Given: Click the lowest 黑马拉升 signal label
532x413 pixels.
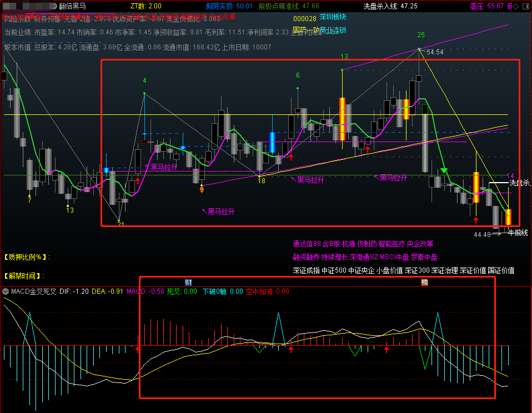Looking at the screenshot, I should click(218, 211).
